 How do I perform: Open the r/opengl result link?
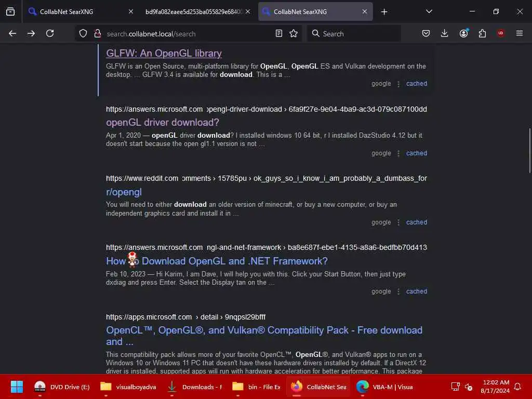coord(124,192)
